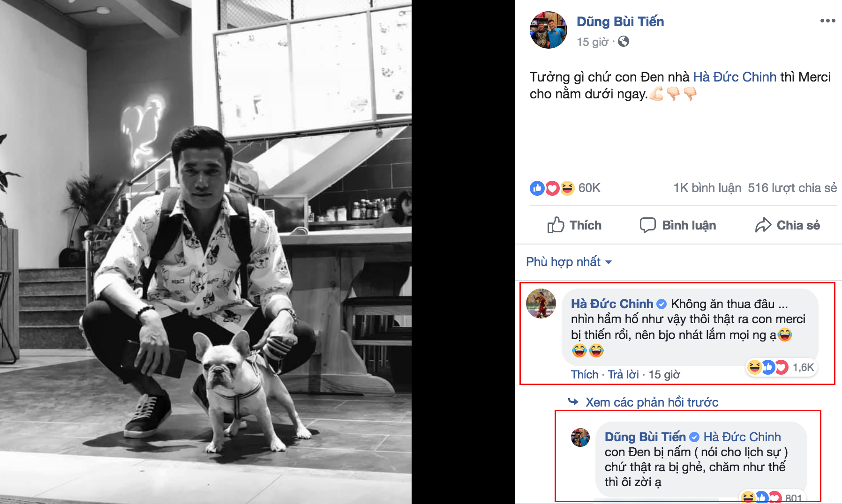The height and width of the screenshot is (504, 842).
Task: Click the haha reaction icon in the reactions summary
Action: coord(567,188)
